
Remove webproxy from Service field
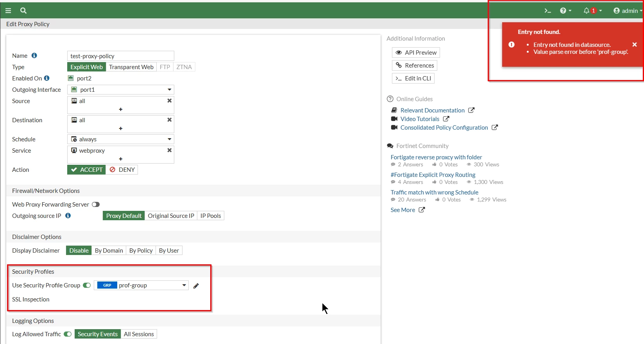[170, 150]
